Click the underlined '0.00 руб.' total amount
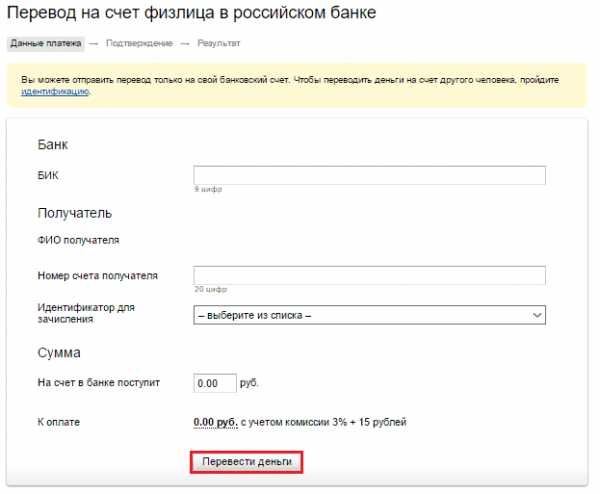 [215, 423]
